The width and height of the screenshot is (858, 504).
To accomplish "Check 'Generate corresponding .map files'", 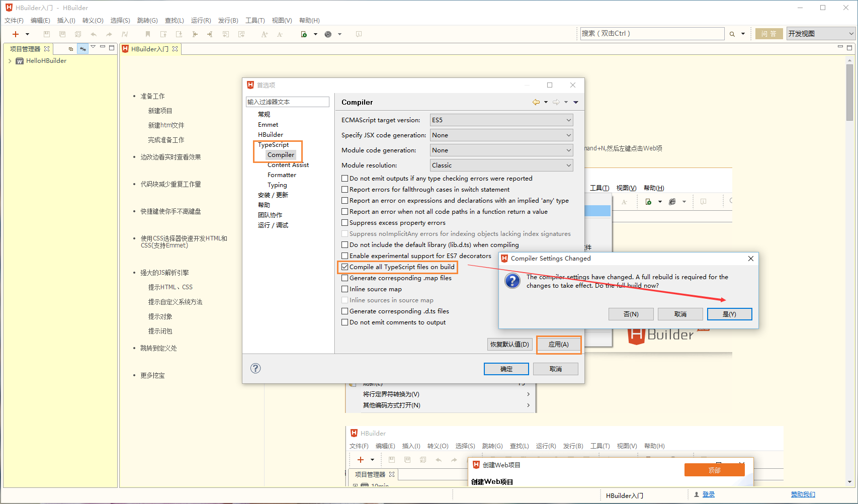I will [345, 278].
